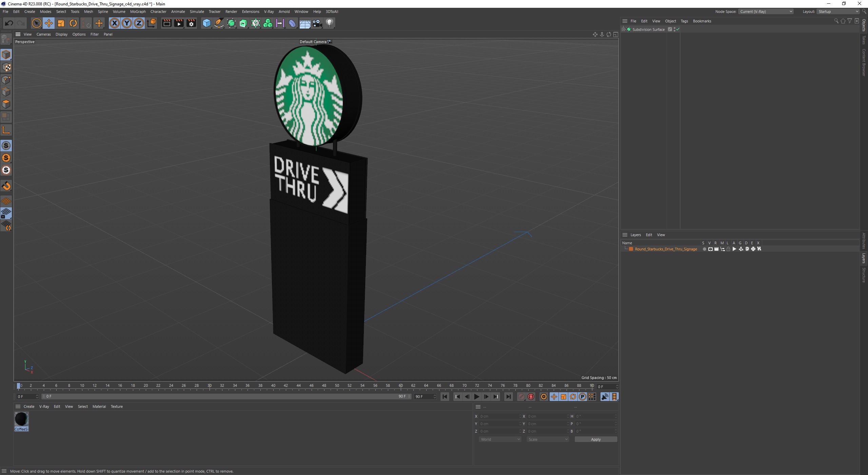Open the Node Space dropdown

766,12
